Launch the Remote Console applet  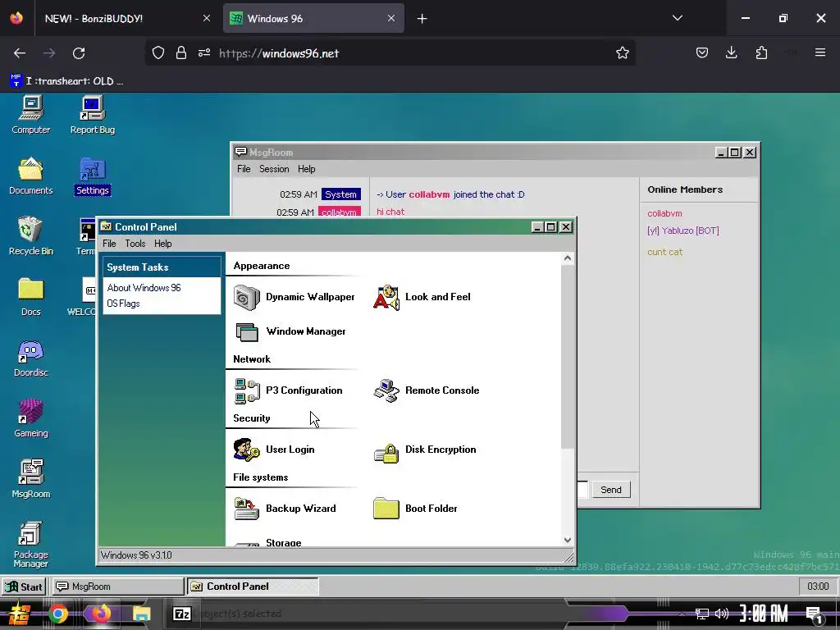click(x=427, y=390)
